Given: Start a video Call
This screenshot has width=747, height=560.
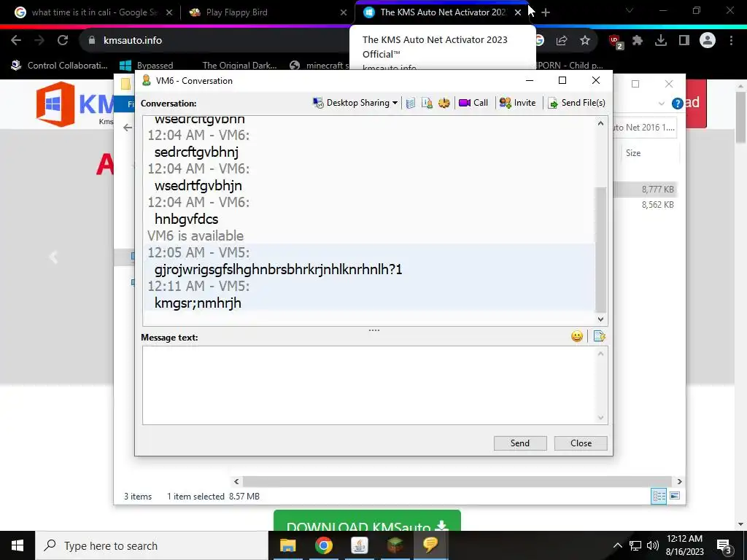Looking at the screenshot, I should click(473, 103).
